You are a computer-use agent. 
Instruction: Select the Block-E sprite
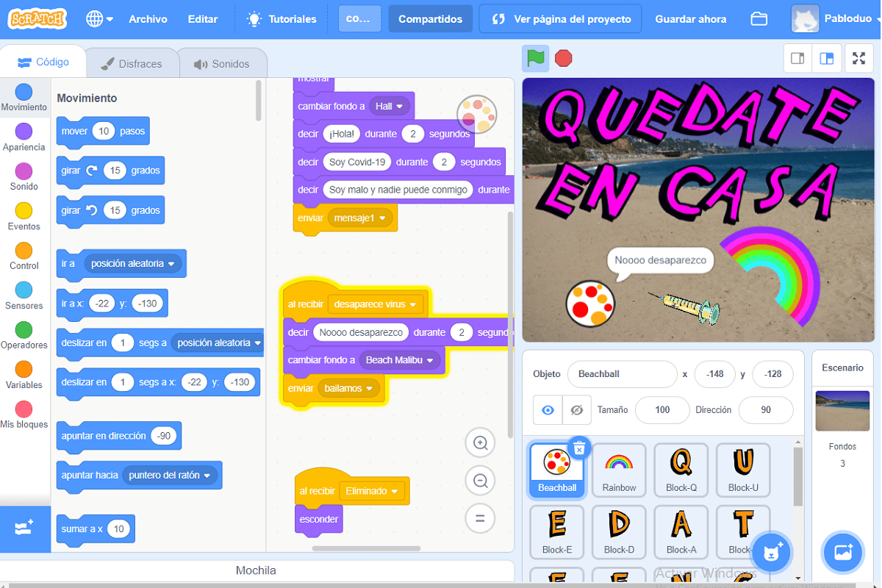click(x=557, y=532)
